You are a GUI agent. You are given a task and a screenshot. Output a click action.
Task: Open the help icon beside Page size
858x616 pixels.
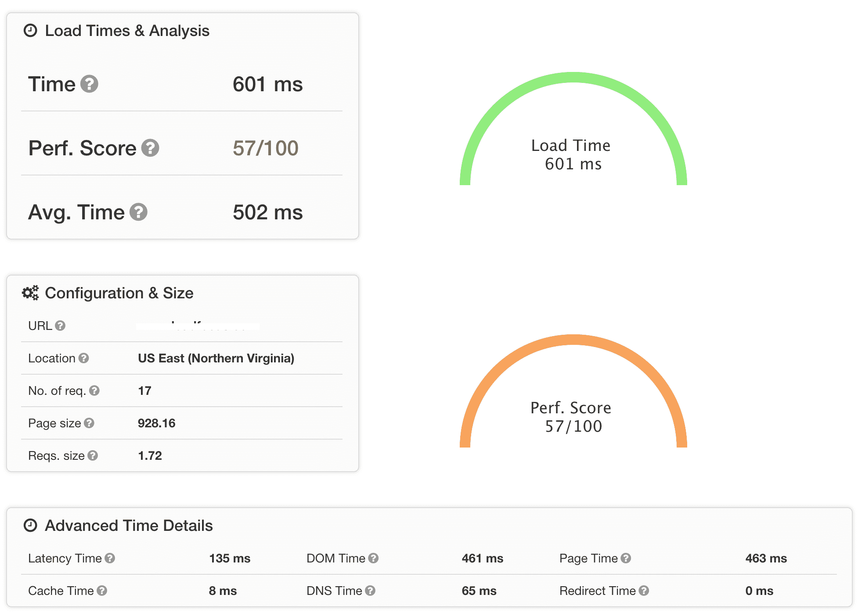90,423
